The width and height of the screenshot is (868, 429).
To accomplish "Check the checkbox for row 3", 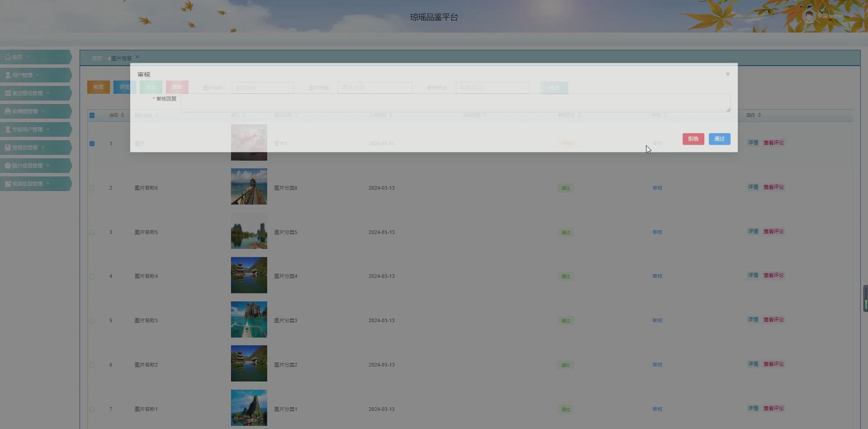I will [x=92, y=232].
